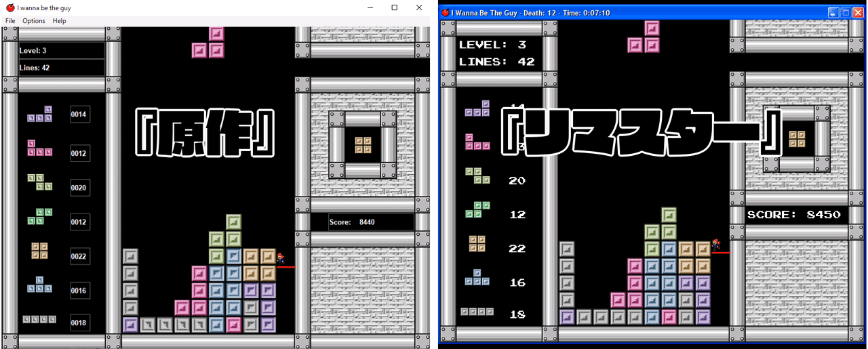Click the falling pink piece in left window
The height and width of the screenshot is (349, 868).
[x=208, y=42]
